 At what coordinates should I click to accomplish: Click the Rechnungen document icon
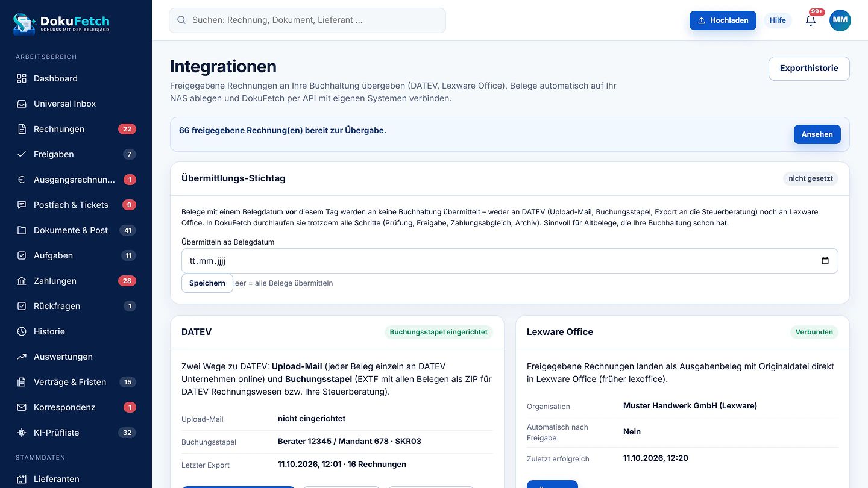tap(22, 129)
